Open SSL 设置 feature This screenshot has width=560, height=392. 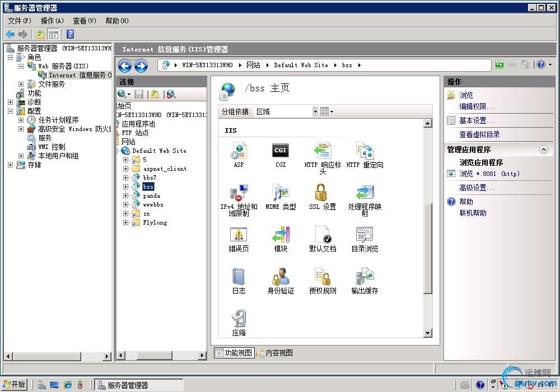[323, 197]
